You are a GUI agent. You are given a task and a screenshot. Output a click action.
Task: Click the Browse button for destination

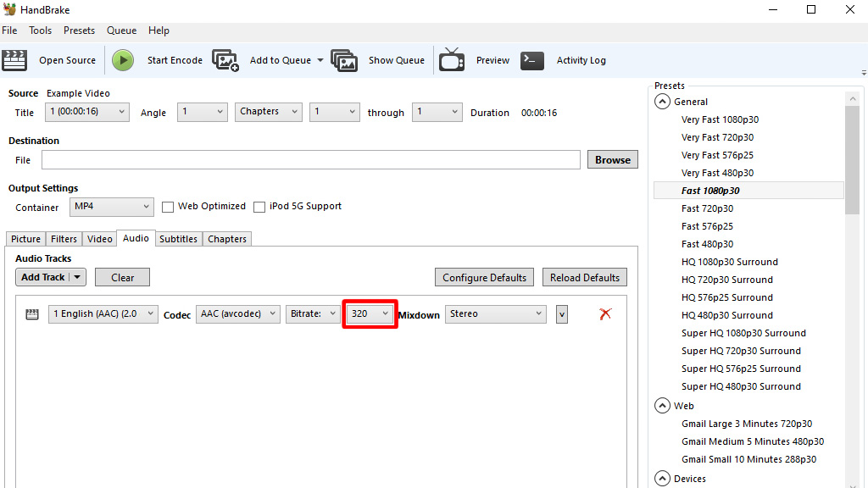point(612,159)
